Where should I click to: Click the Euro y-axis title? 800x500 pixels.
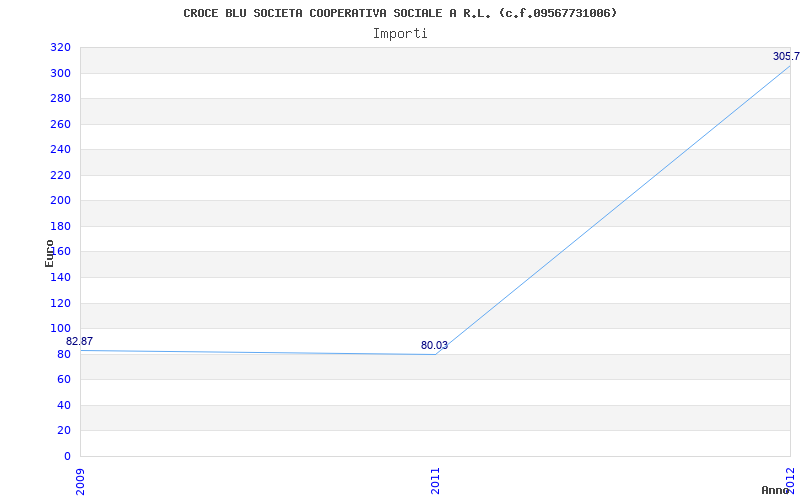[49, 254]
